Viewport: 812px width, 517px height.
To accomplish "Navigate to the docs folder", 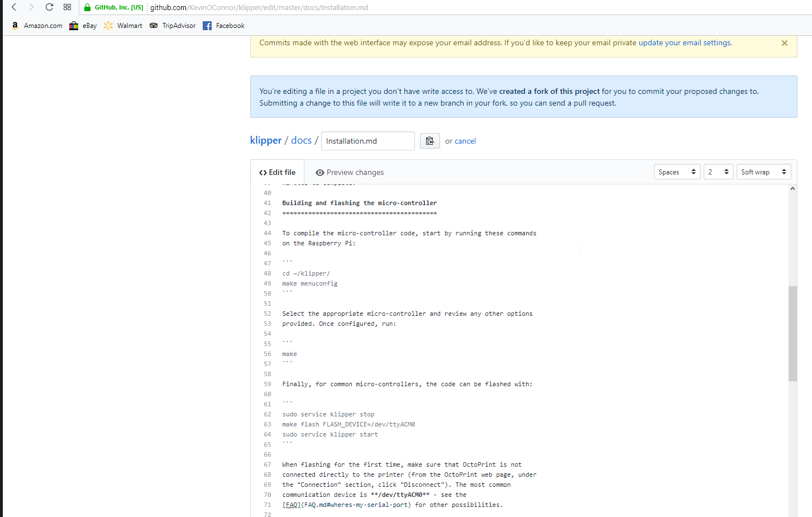I will pos(301,140).
